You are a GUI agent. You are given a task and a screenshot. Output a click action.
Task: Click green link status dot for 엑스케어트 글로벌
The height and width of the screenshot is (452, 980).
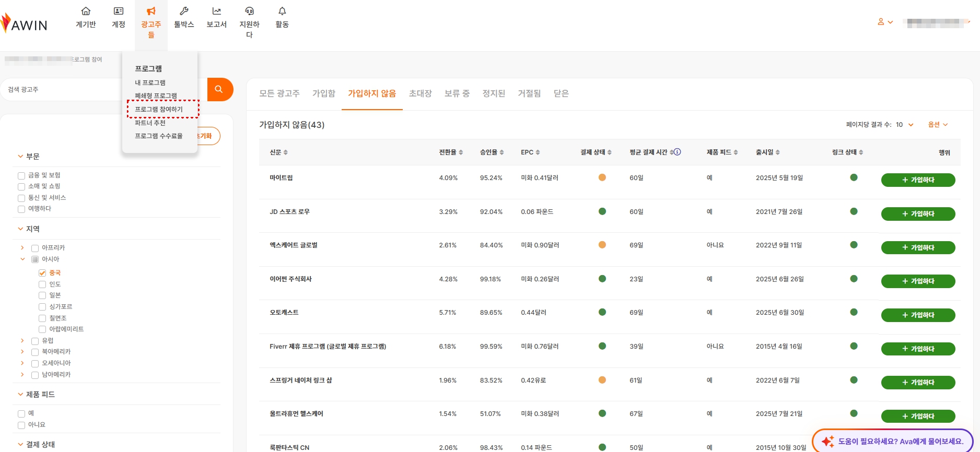[854, 245]
